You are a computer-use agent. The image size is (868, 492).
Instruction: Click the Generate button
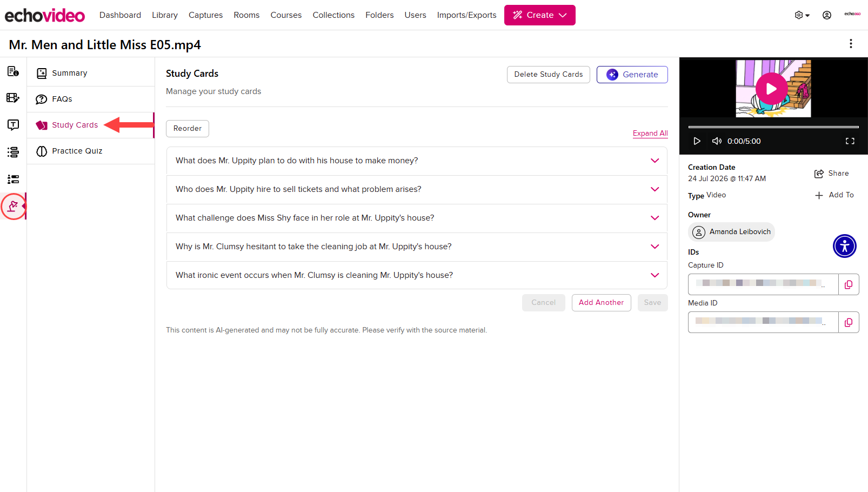[632, 75]
